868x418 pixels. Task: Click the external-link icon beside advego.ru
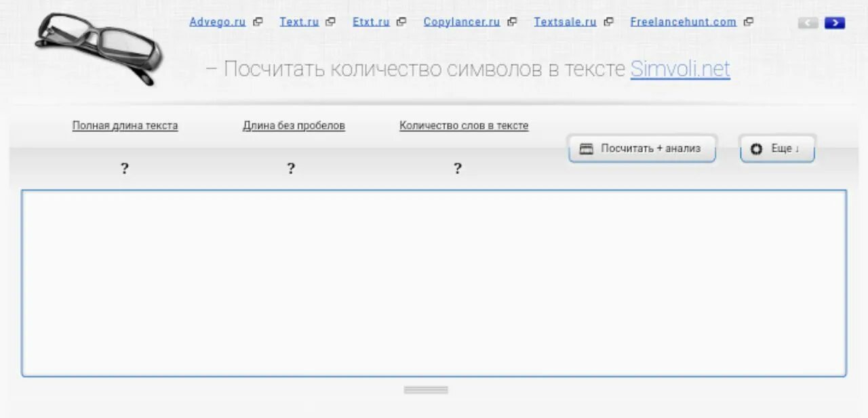257,21
